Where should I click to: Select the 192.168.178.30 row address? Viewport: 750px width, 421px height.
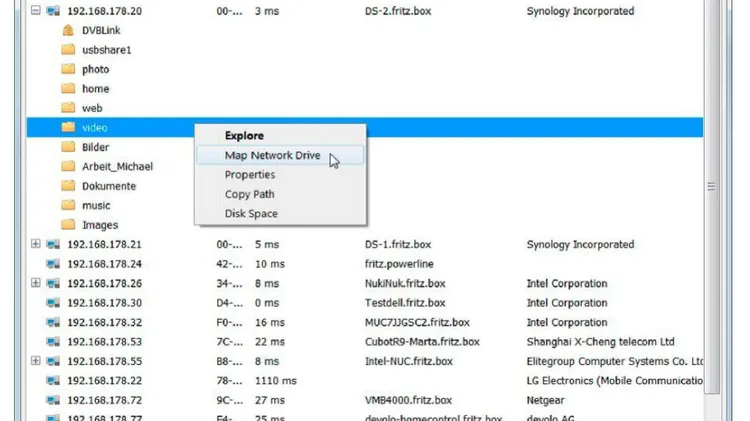tap(104, 303)
